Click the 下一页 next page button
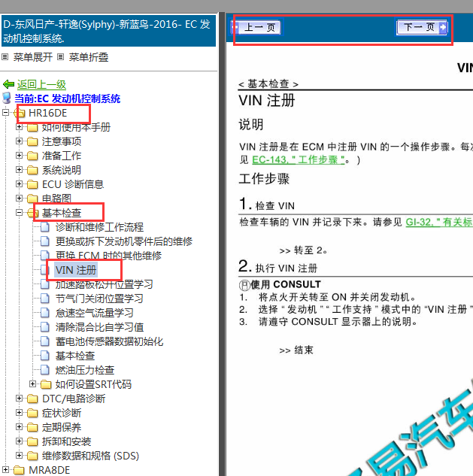473x476 pixels. tap(422, 27)
